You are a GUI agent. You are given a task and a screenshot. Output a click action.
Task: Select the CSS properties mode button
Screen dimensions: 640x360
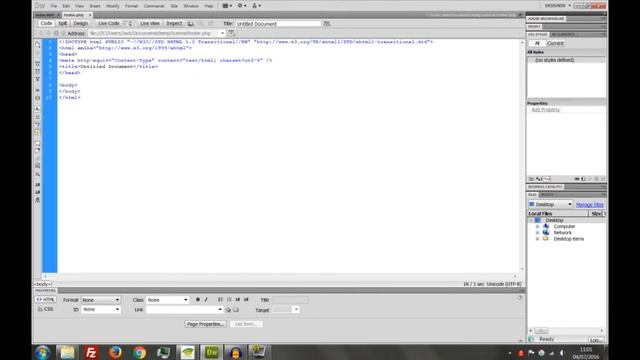[45, 309]
